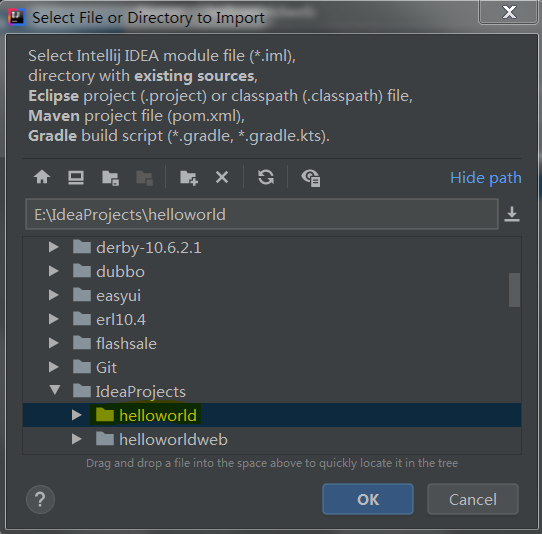Open help with the question mark icon
Image resolution: width=542 pixels, height=534 pixels.
point(40,499)
